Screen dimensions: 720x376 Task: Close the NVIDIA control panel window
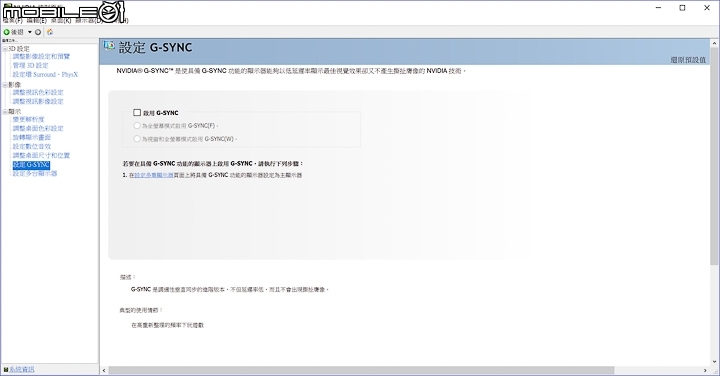coord(707,8)
